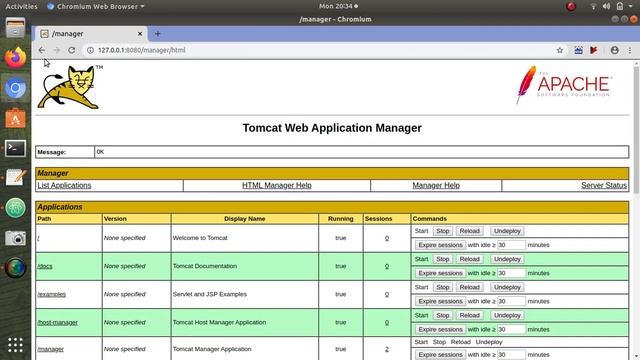Open Ubuntu Software from the dock
Screen dimensions: 640x360
(15, 118)
